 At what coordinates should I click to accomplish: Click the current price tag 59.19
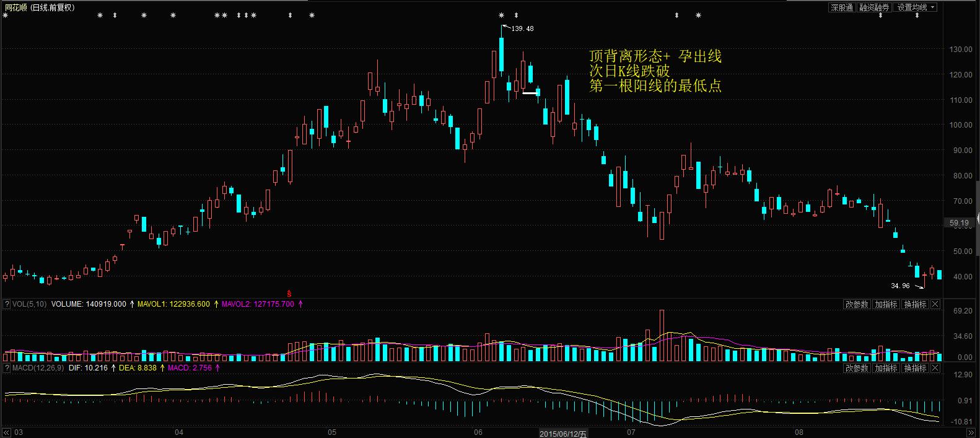click(959, 222)
